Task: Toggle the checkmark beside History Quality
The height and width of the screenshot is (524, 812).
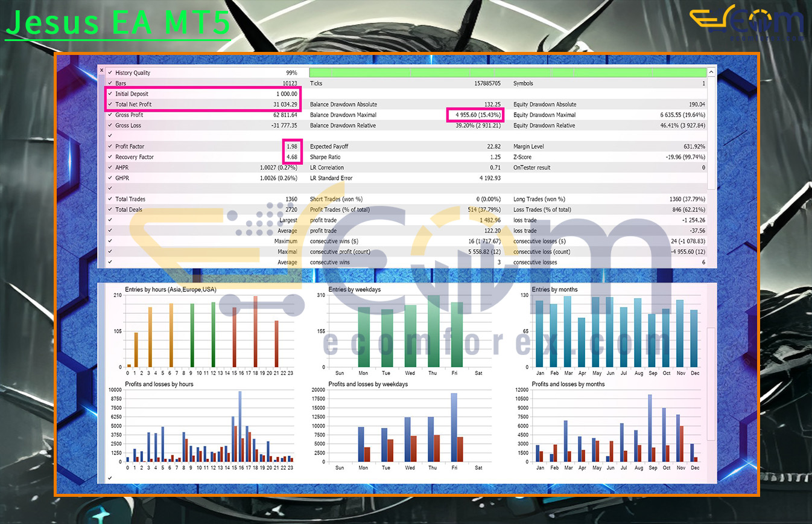Action: coord(109,72)
